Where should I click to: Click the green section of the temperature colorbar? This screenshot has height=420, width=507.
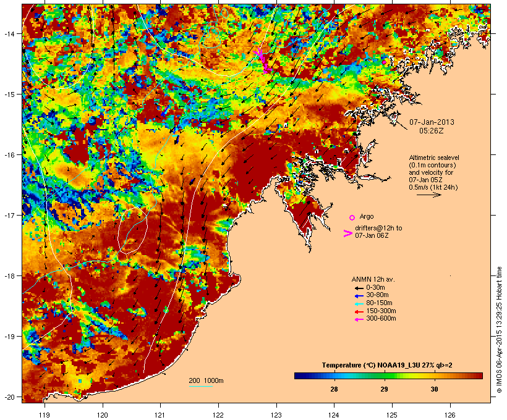tap(383, 376)
